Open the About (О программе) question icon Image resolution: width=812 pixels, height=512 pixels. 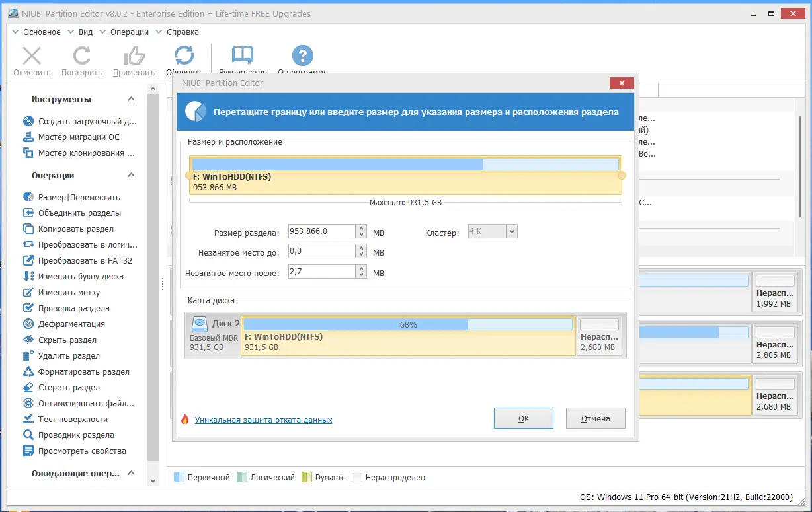(302, 56)
